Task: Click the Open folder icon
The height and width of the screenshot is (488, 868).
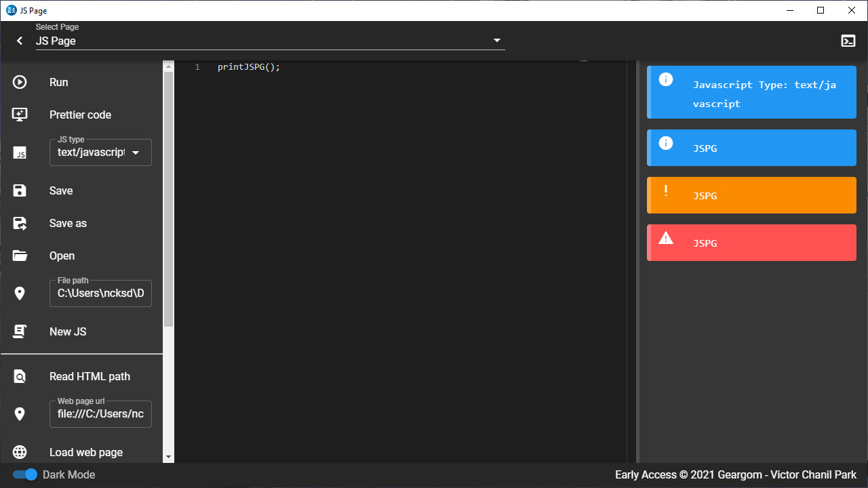Action: click(x=20, y=256)
